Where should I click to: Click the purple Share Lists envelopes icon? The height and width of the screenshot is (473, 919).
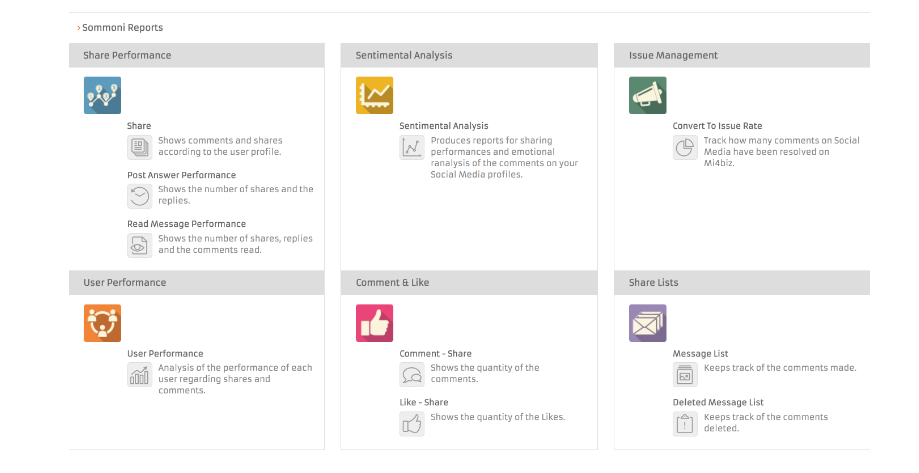(647, 323)
